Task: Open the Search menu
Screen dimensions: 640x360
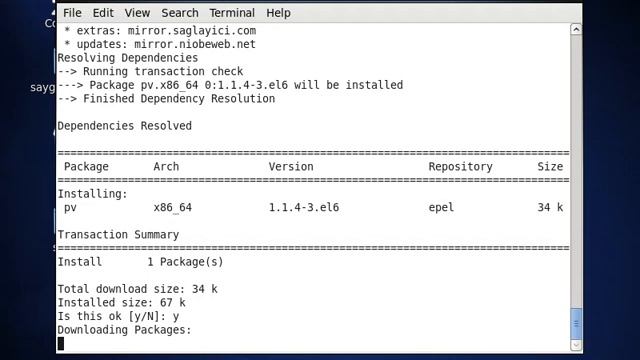Action: click(180, 13)
